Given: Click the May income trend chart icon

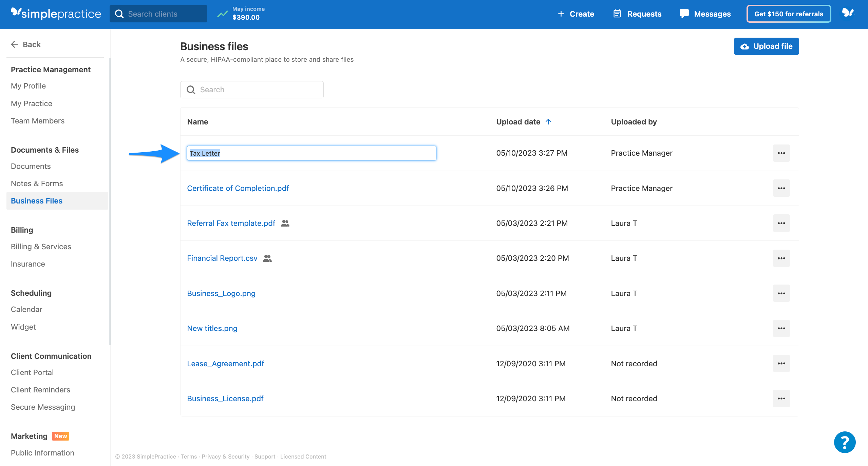Looking at the screenshot, I should click(x=223, y=14).
